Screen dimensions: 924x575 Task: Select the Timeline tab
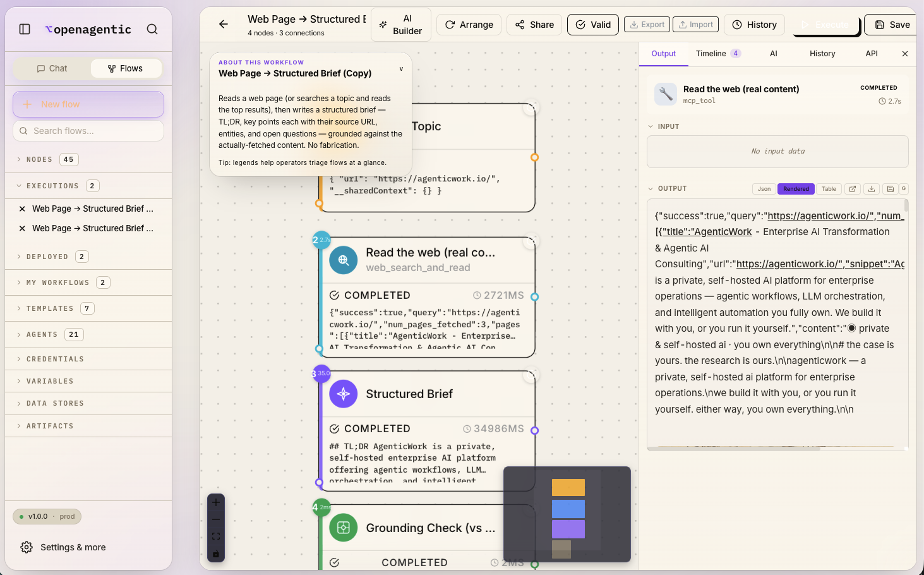[718, 54]
